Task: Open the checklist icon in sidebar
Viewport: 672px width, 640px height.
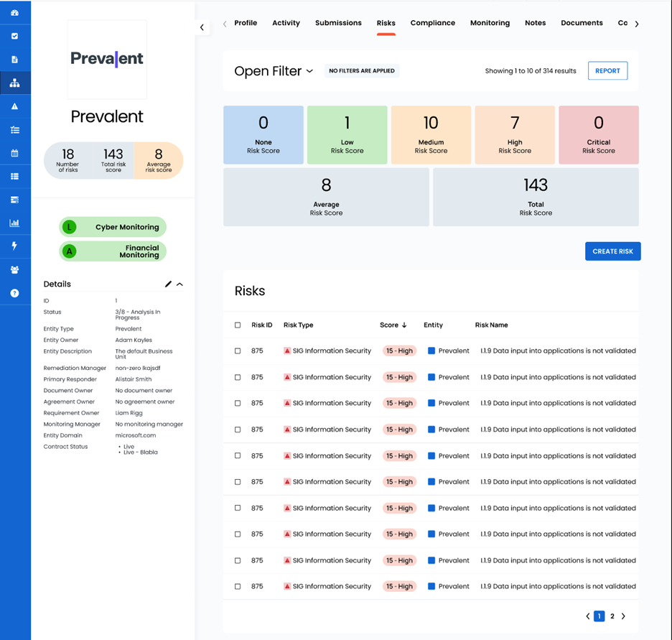Action: click(x=14, y=129)
